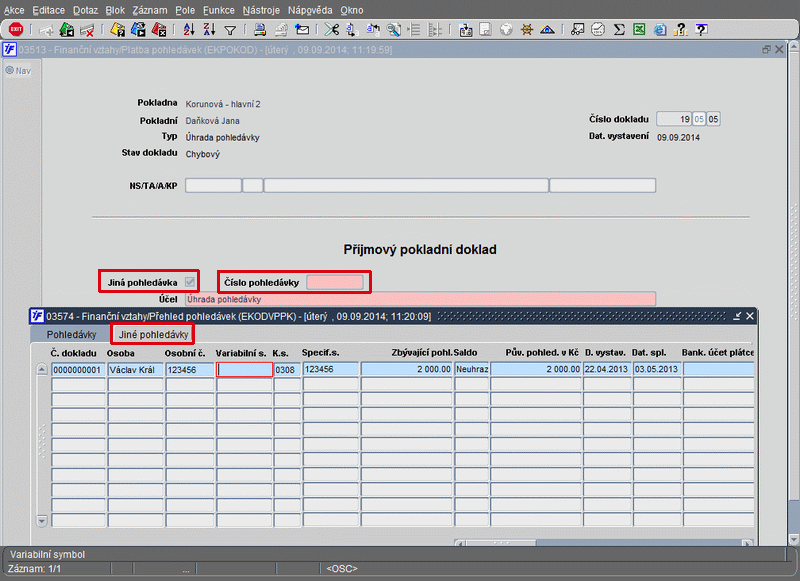
Task: Click the Pův. pohled. v Kč cell 2 000.00
Action: coord(536,369)
